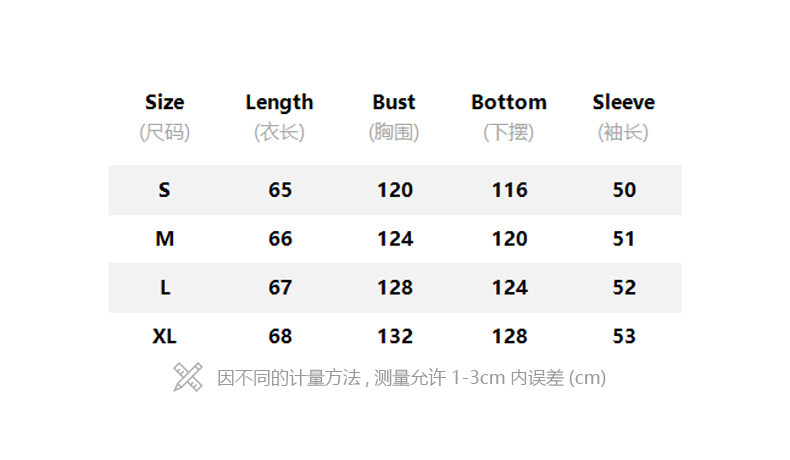
Task: Select the L size row label
Action: (165, 288)
